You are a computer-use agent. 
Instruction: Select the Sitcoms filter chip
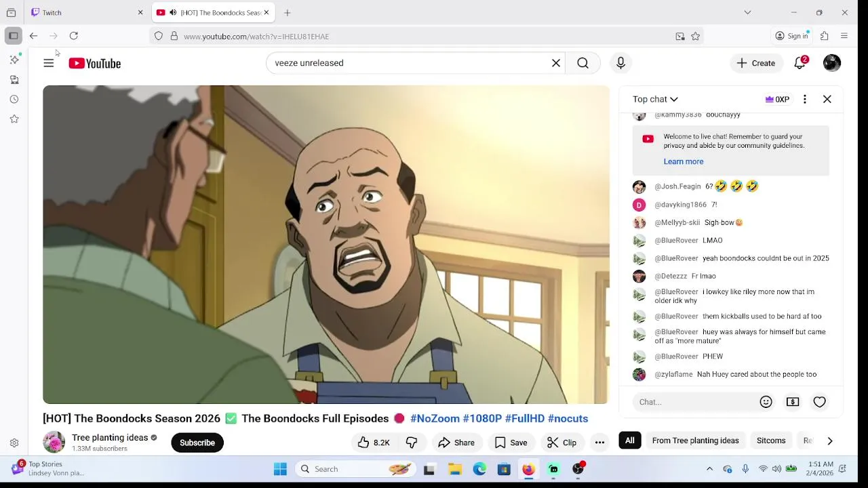(x=771, y=441)
